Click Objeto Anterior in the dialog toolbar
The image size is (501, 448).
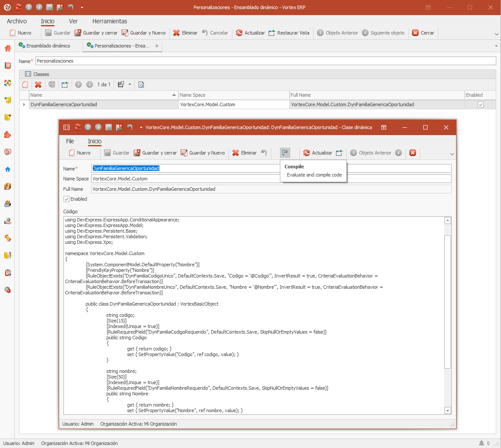(x=371, y=153)
